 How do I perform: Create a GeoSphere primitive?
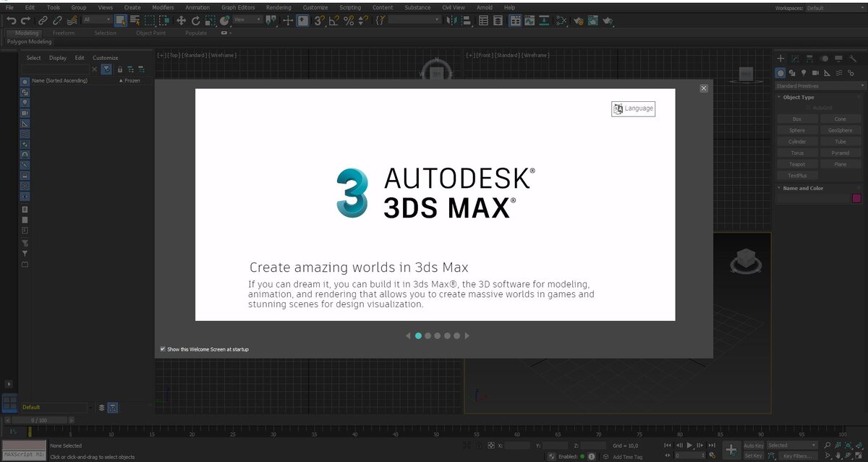840,131
